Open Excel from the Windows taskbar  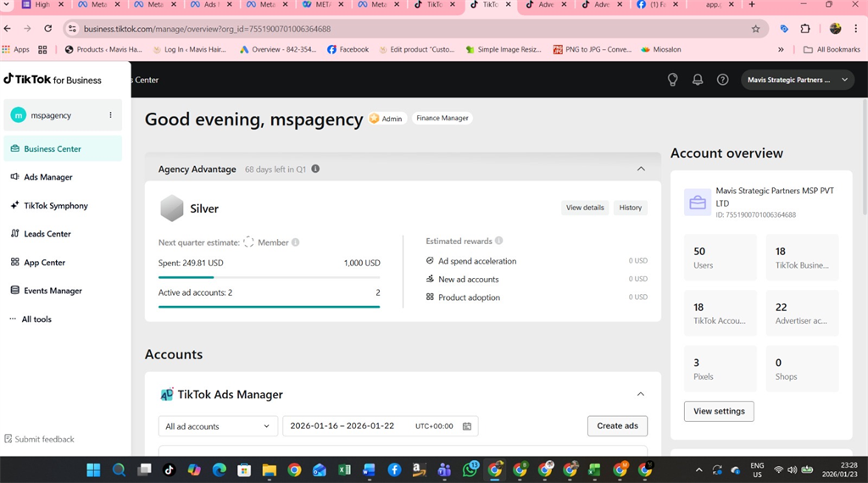point(344,469)
